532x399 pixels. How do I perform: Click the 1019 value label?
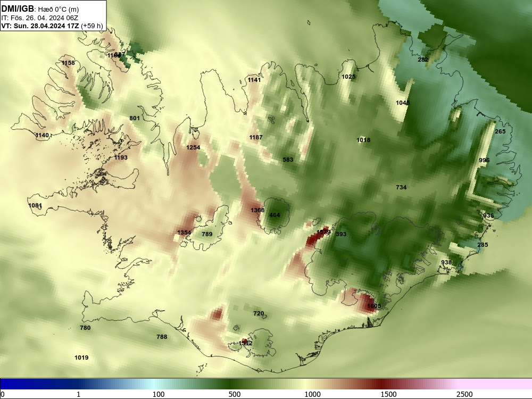(x=81, y=358)
